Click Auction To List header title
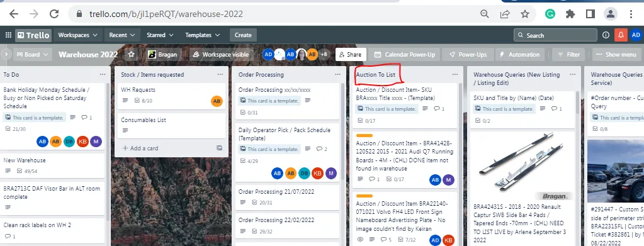This screenshot has height=246, width=644. point(376,75)
